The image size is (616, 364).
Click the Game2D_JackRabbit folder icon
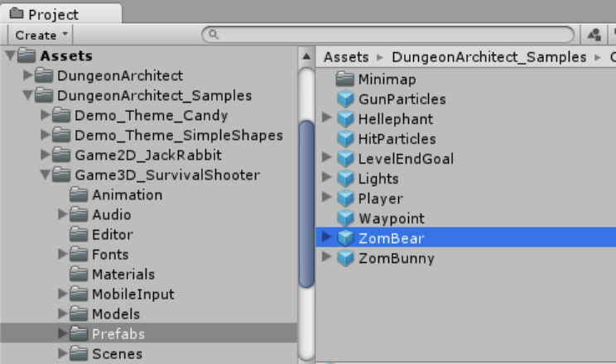(x=61, y=155)
